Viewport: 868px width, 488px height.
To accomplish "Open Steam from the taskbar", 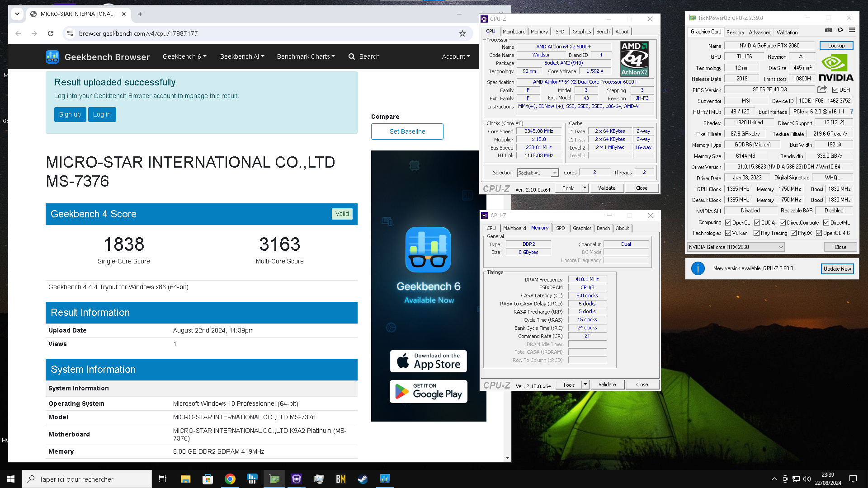I will [x=363, y=479].
